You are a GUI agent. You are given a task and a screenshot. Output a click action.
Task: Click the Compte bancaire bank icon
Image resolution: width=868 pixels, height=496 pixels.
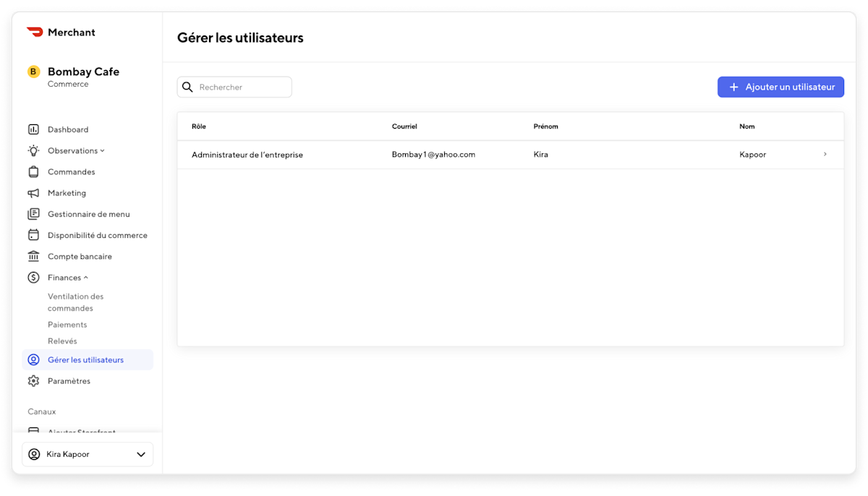33,257
